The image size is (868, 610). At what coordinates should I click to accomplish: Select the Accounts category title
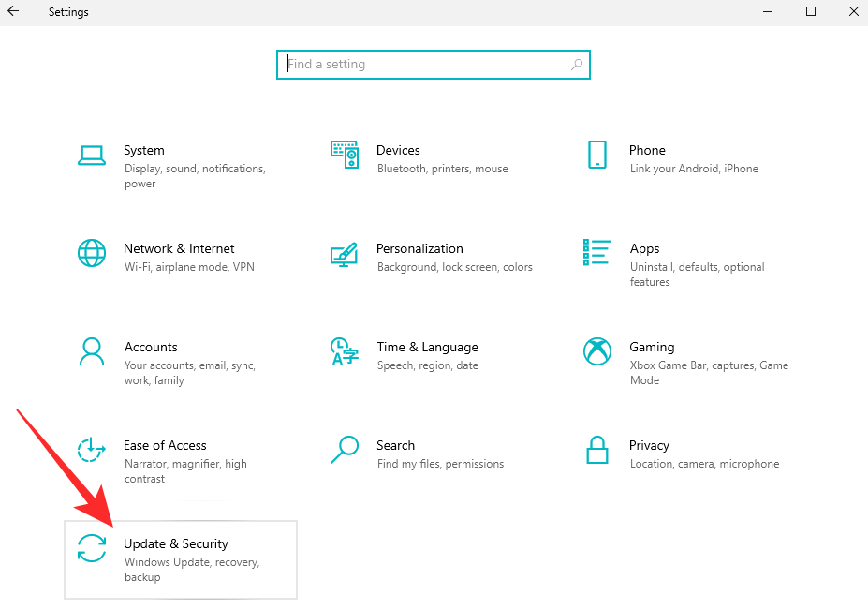151,347
